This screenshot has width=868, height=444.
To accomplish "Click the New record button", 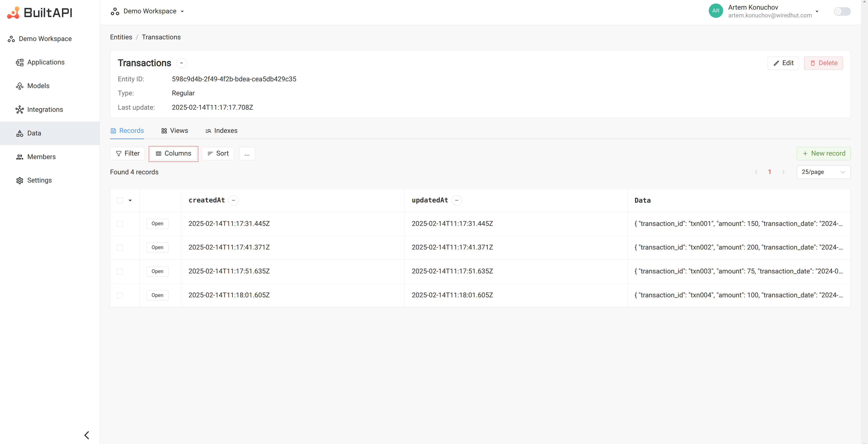I will click(x=823, y=153).
